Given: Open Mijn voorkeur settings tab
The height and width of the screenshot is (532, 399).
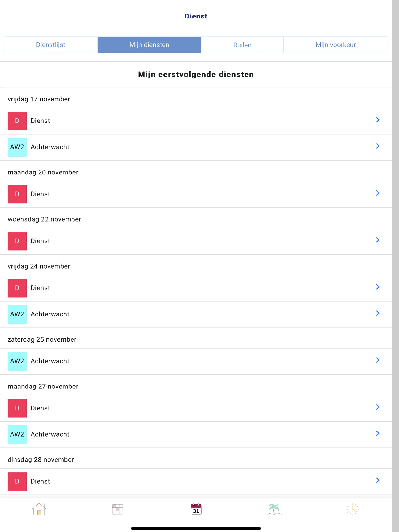Looking at the screenshot, I should [x=336, y=45].
